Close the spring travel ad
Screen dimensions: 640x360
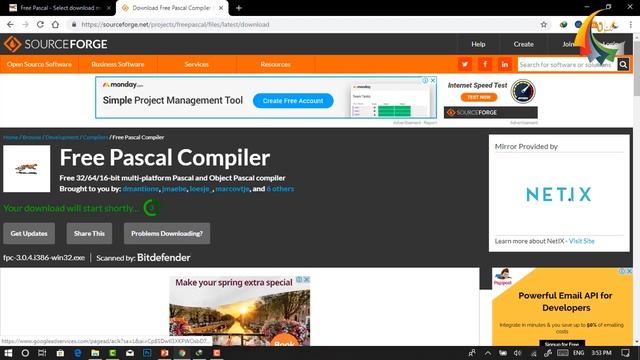coord(307,280)
